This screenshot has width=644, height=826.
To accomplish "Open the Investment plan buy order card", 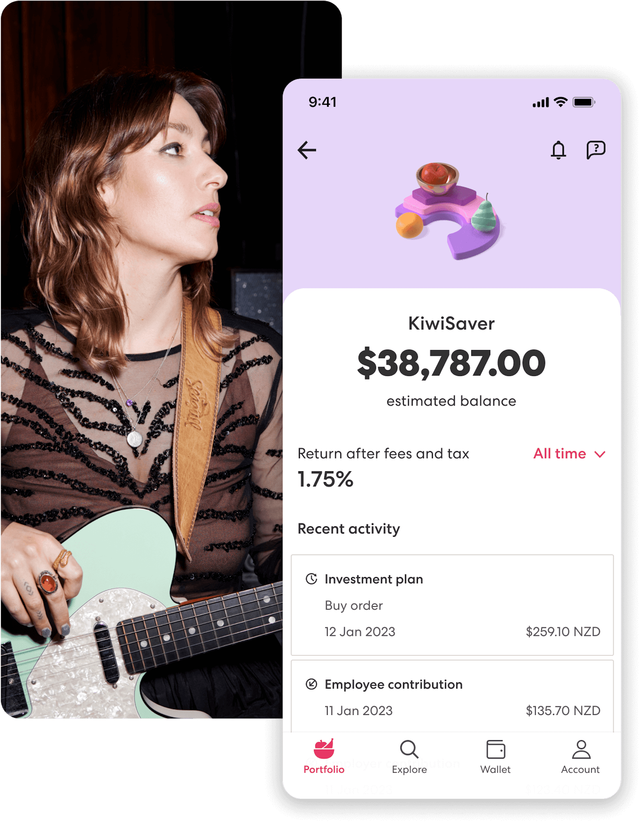I will coord(452,605).
